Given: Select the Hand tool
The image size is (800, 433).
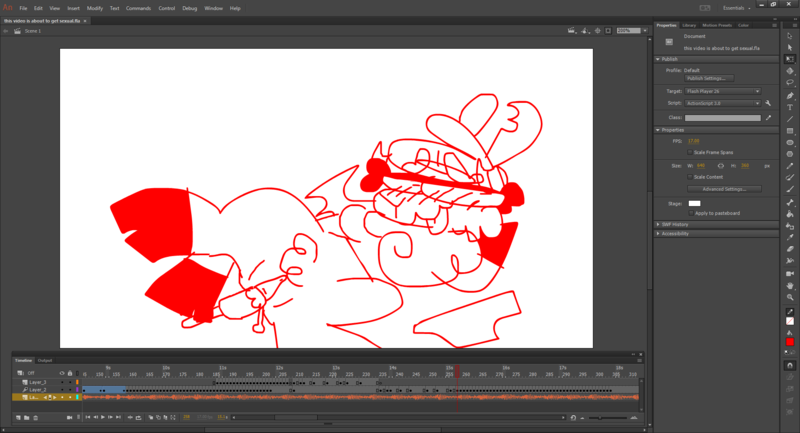Looking at the screenshot, I should [790, 285].
